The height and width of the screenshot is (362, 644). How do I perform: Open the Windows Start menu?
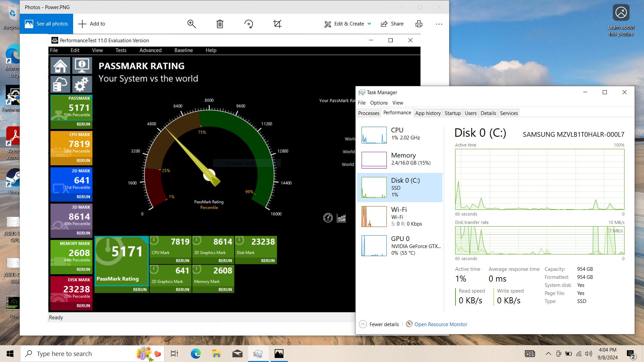[x=10, y=354]
